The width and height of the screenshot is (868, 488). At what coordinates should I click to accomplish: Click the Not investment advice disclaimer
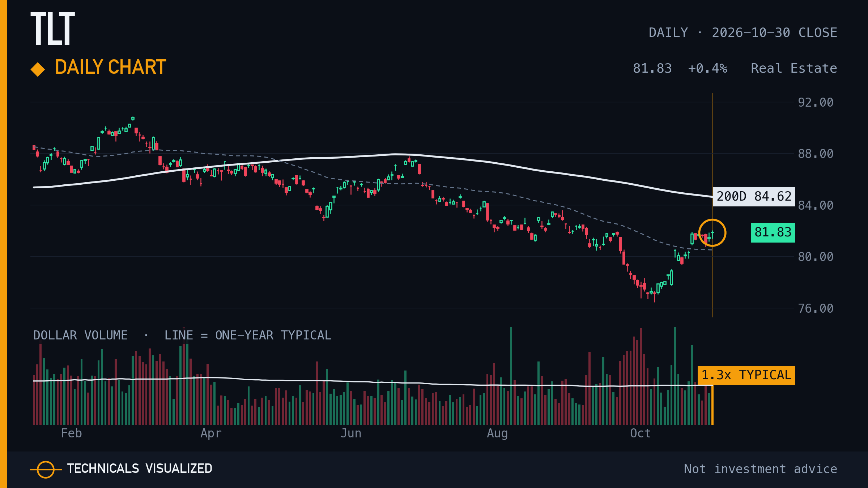pos(761,469)
